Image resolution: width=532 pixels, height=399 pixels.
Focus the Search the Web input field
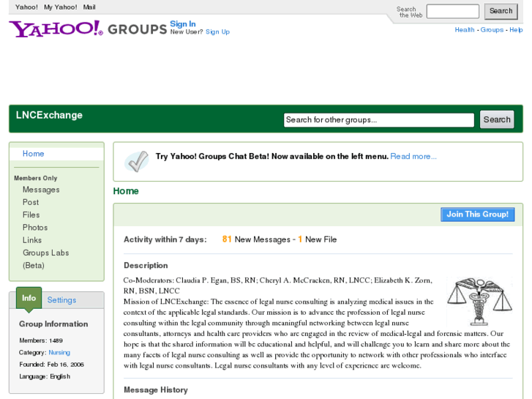tap(453, 11)
